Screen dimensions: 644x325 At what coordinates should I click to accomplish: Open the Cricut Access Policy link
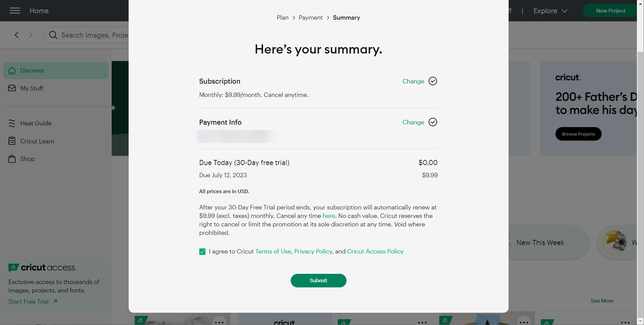(x=375, y=251)
